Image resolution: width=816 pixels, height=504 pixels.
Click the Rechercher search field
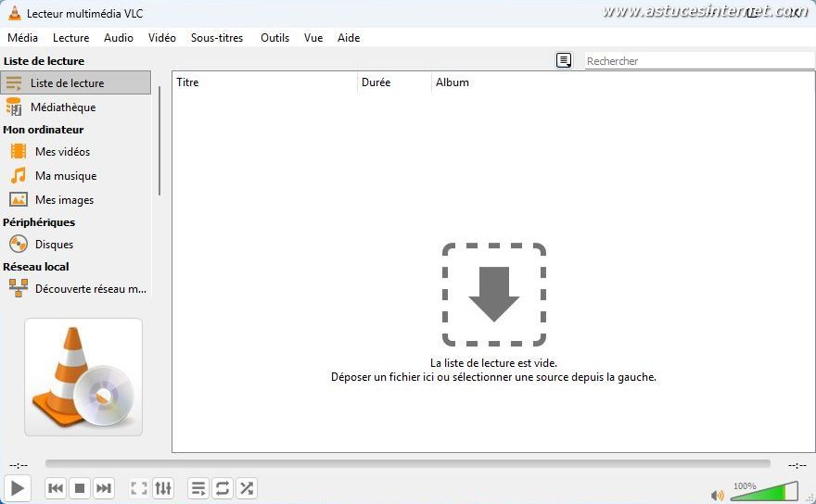tap(698, 61)
